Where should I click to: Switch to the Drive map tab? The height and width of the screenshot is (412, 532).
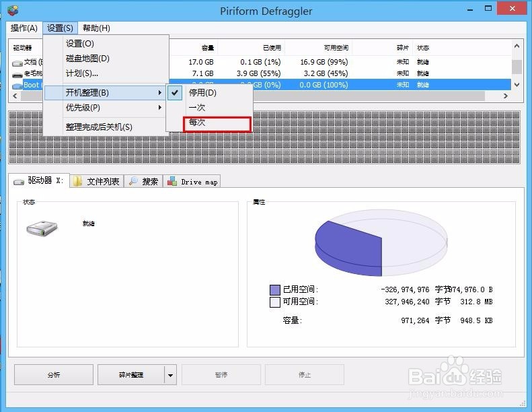point(192,181)
